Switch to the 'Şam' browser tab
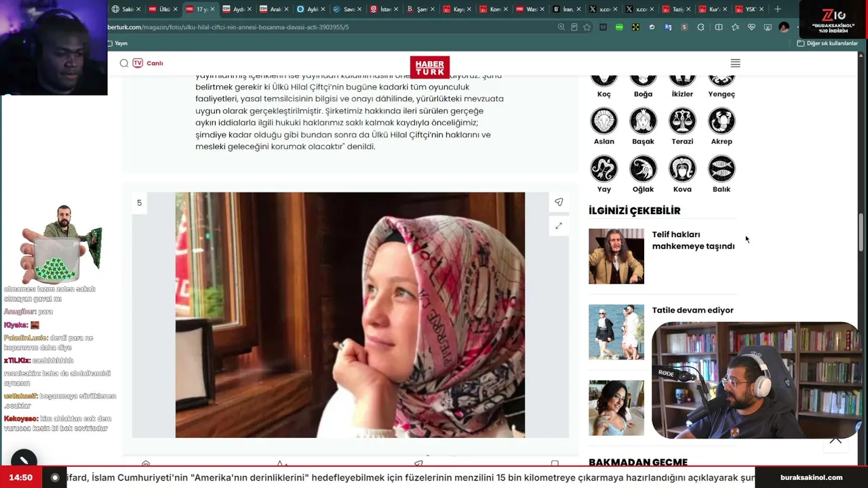The height and width of the screenshot is (488, 868). click(x=420, y=9)
